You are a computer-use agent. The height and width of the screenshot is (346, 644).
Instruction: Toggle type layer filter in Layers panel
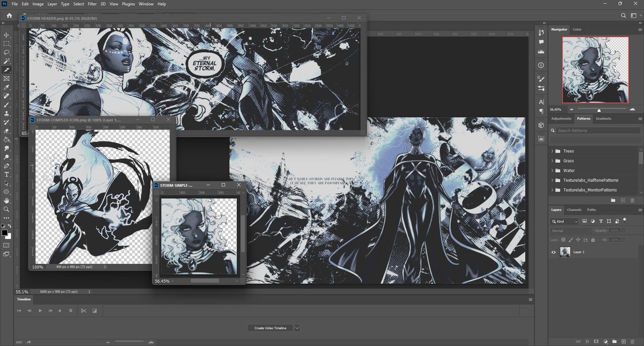tap(601, 221)
